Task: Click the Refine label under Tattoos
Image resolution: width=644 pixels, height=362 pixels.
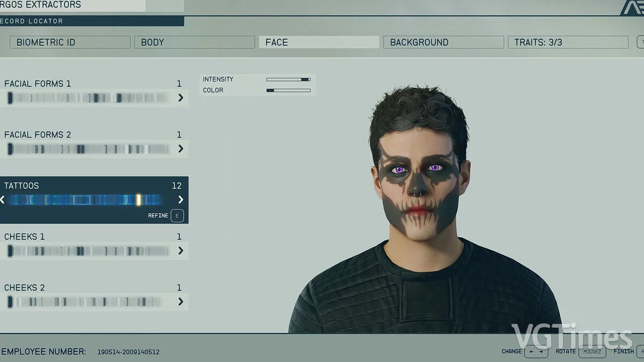Action: [x=158, y=216]
